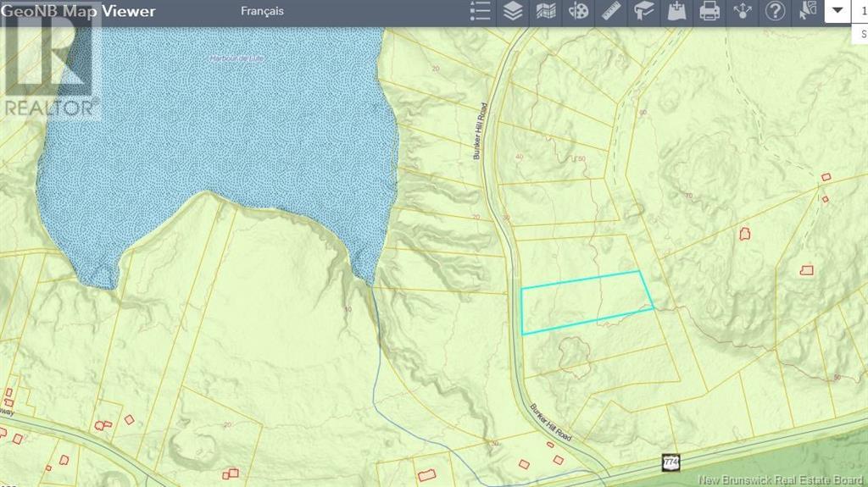The image size is (868, 487).
Task: Expand the white dropdown arrow beside search
Action: click(x=837, y=10)
